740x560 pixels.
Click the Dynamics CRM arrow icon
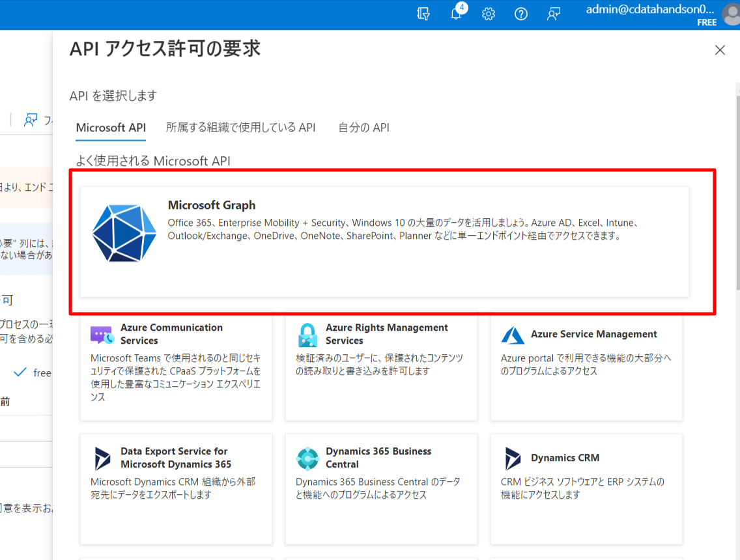pos(513,458)
